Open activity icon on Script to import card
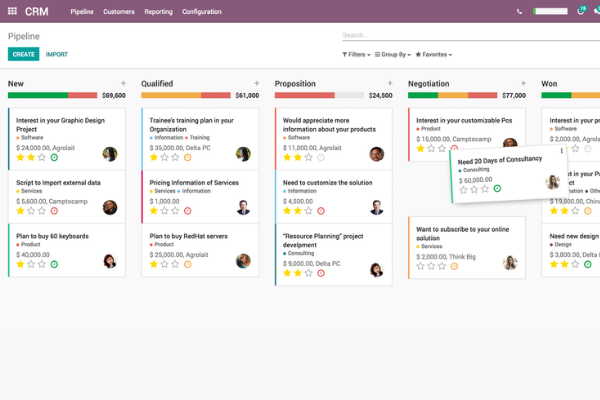The width and height of the screenshot is (600, 400). [54, 211]
